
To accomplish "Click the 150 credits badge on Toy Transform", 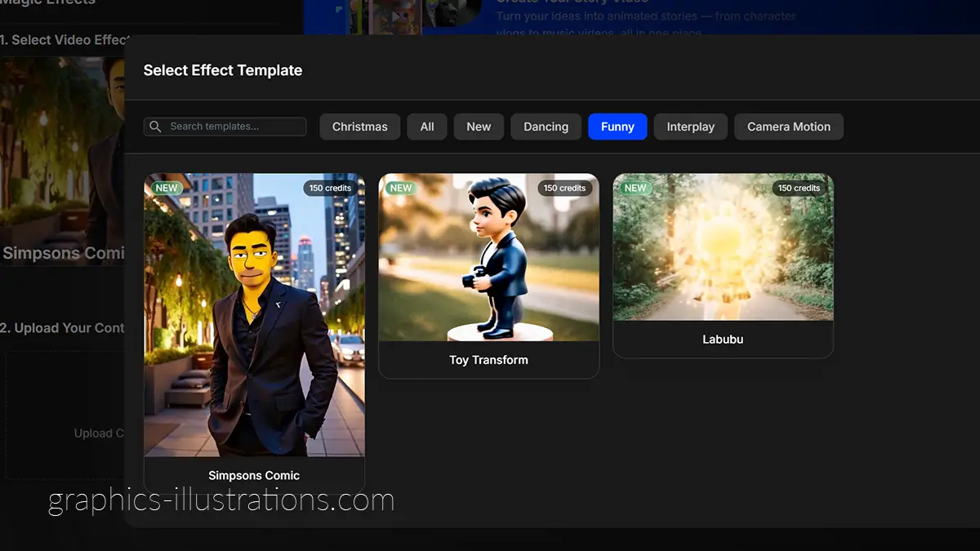I will click(565, 188).
